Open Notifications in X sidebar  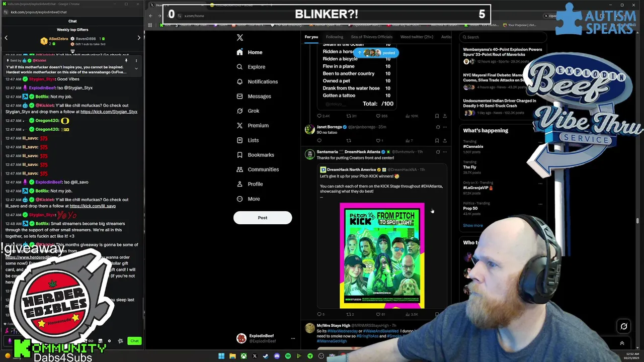[x=257, y=81]
